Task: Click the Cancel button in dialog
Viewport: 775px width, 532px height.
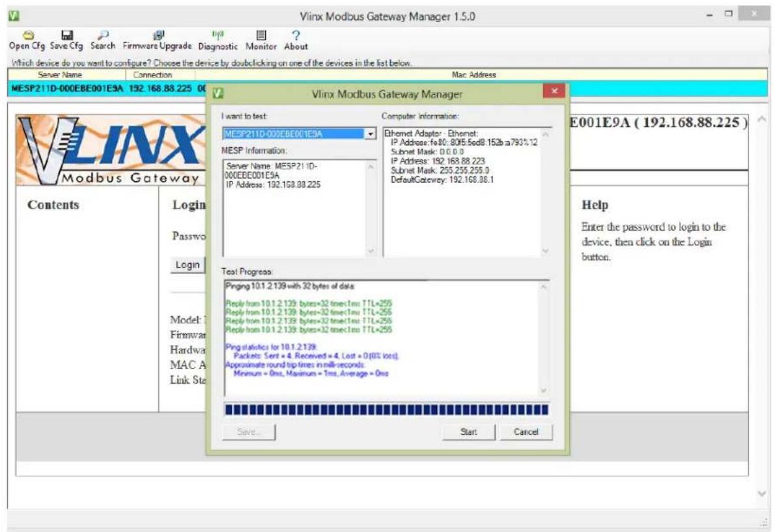Action: pyautogui.click(x=526, y=432)
